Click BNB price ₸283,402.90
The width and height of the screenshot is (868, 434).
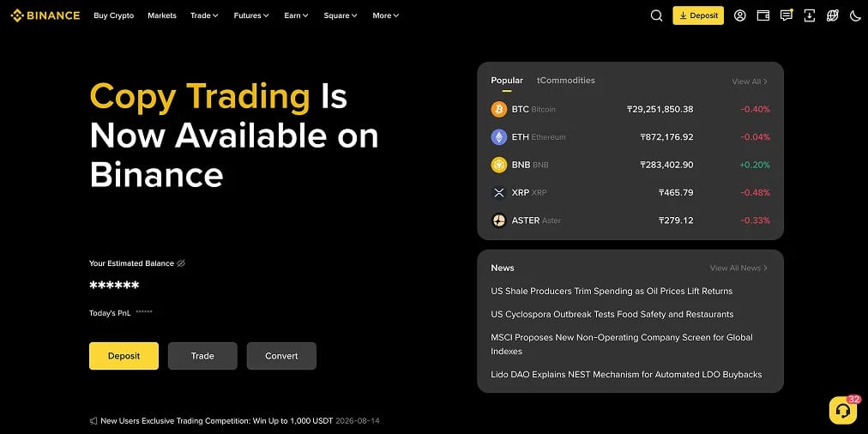(x=666, y=165)
